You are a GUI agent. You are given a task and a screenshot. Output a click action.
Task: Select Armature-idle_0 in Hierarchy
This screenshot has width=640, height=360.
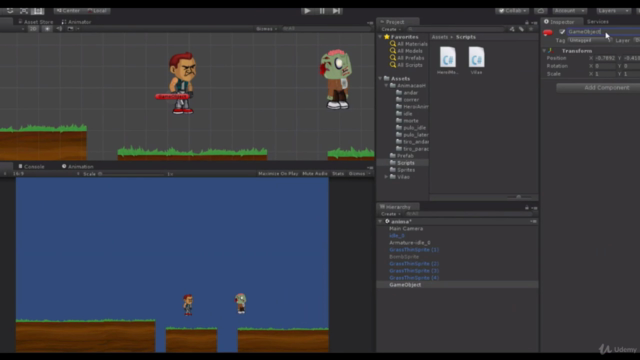click(409, 242)
